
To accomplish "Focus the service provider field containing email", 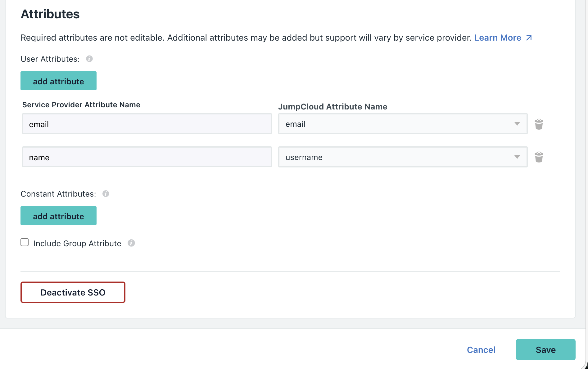I will click(147, 124).
